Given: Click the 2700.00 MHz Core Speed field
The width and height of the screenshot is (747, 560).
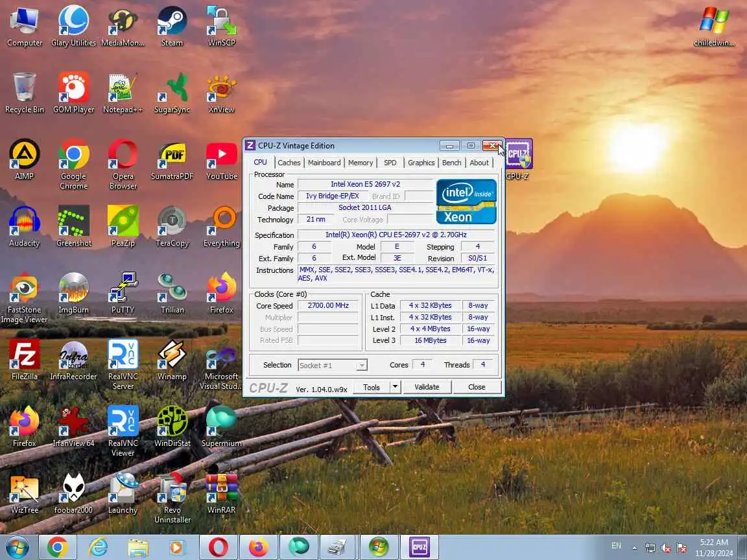Looking at the screenshot, I should click(x=327, y=306).
